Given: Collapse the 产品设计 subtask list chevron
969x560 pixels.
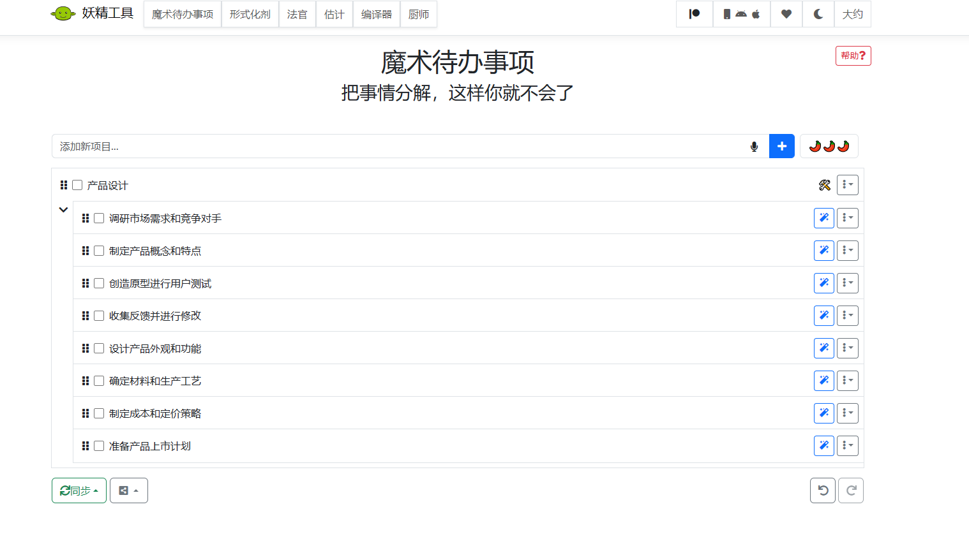Looking at the screenshot, I should pos(63,209).
